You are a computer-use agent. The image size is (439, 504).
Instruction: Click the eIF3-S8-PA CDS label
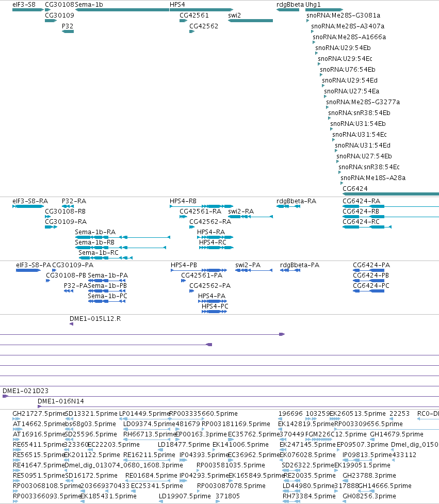(x=34, y=265)
